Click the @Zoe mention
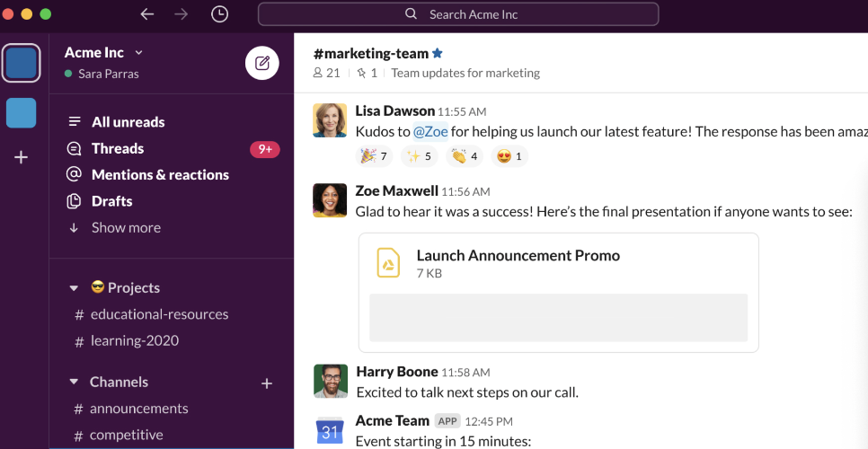868x449 pixels. tap(430, 132)
